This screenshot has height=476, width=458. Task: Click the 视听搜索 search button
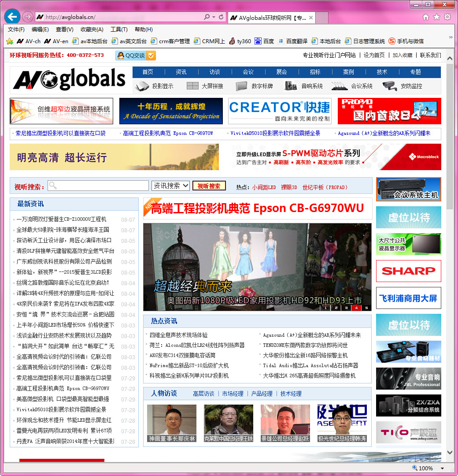click(209, 186)
